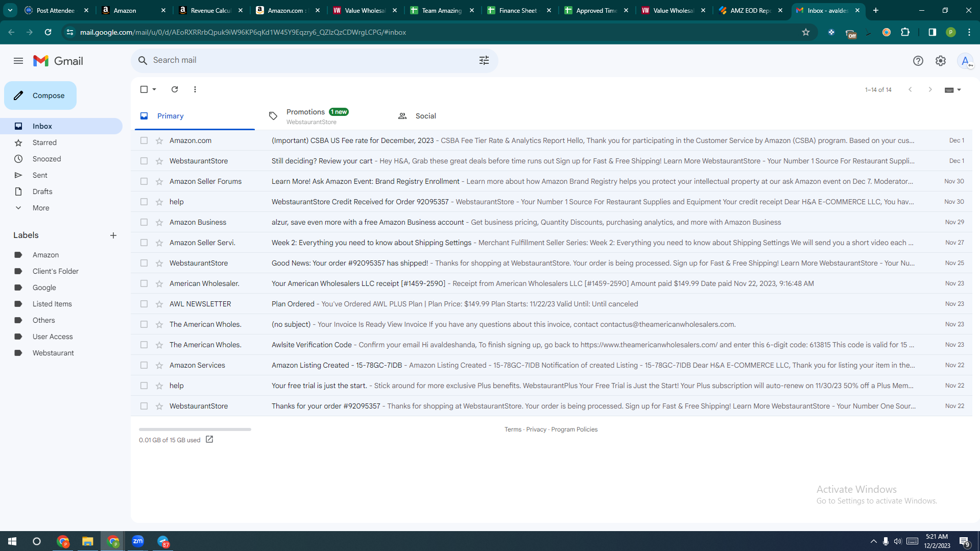This screenshot has height=551, width=980.
Task: Open Gmail support help icon
Action: pyautogui.click(x=918, y=61)
